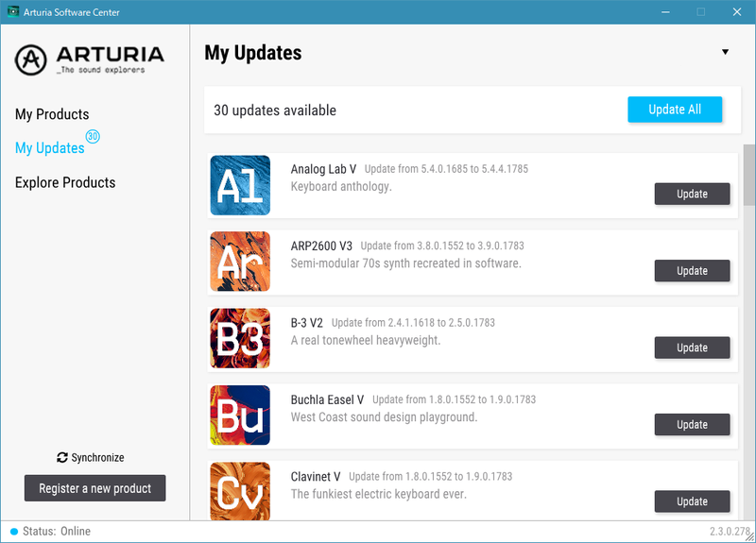Click the Clavinet V title
The image size is (756, 543).
(x=316, y=477)
